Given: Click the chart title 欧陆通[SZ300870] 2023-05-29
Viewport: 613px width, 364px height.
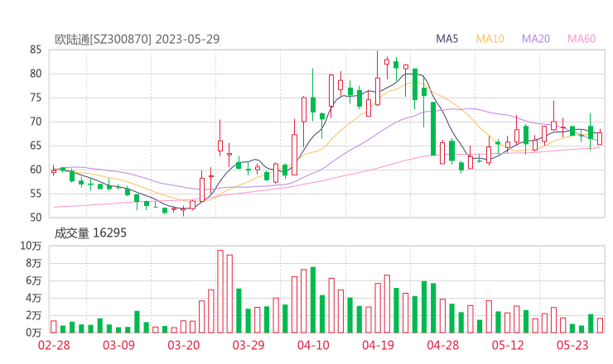Looking at the screenshot, I should (137, 39).
